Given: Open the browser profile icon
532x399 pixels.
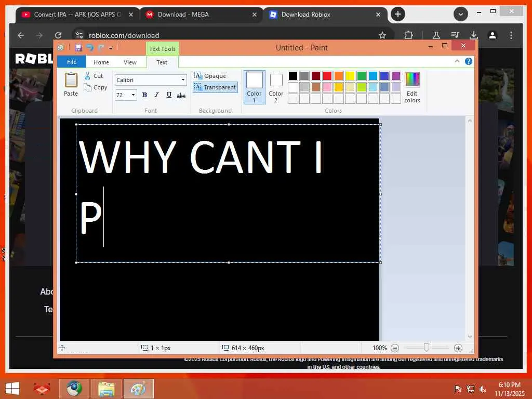Looking at the screenshot, I should point(493,35).
